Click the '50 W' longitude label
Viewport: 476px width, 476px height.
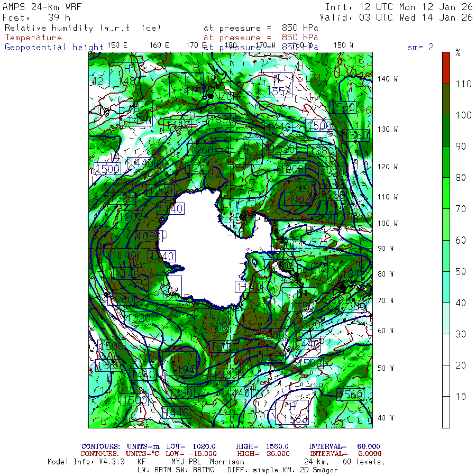click(x=386, y=368)
